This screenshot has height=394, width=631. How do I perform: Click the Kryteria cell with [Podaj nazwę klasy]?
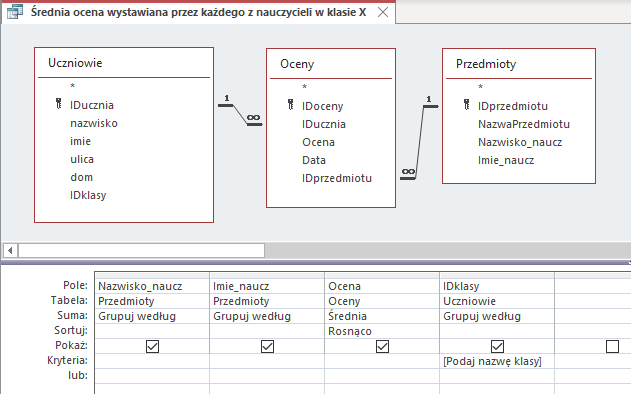point(497,361)
